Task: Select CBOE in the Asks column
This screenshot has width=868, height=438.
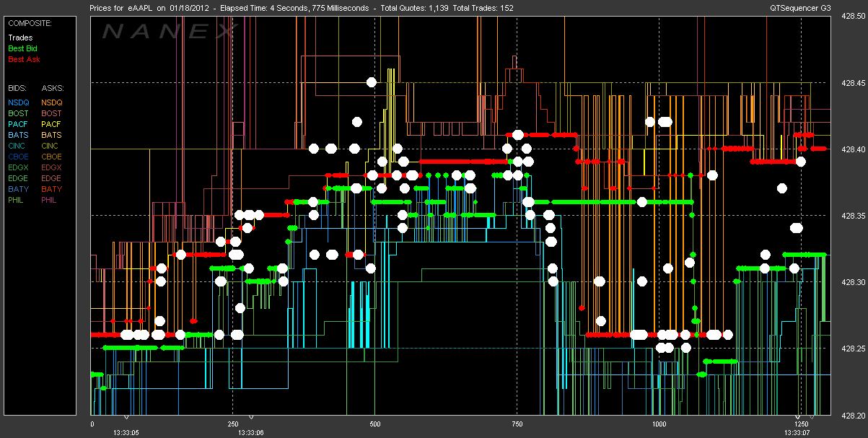Action: tap(52, 157)
